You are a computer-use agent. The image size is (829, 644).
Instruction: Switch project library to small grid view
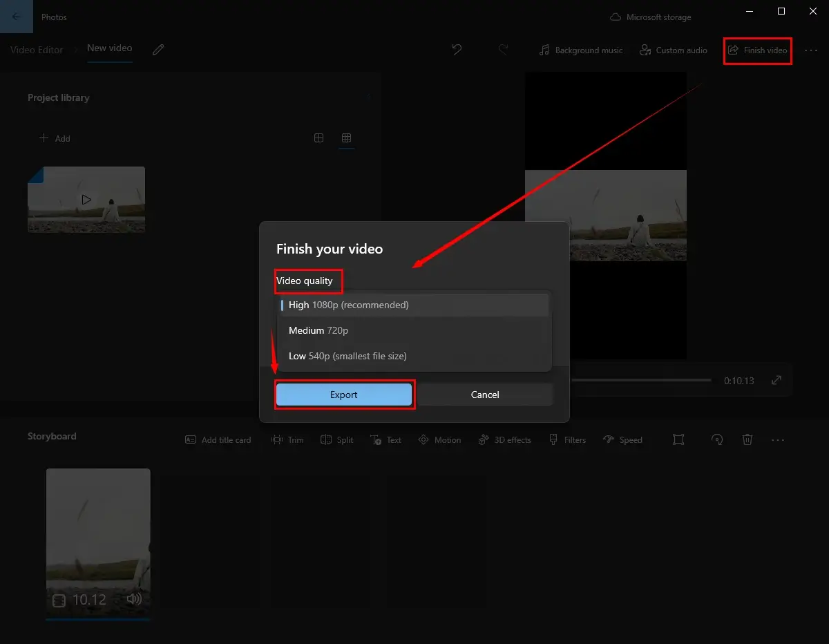click(x=347, y=138)
